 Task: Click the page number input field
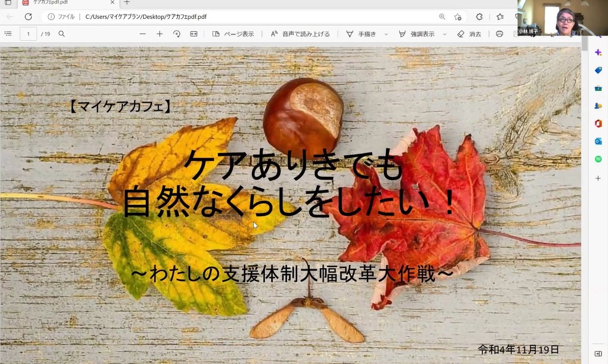point(28,34)
